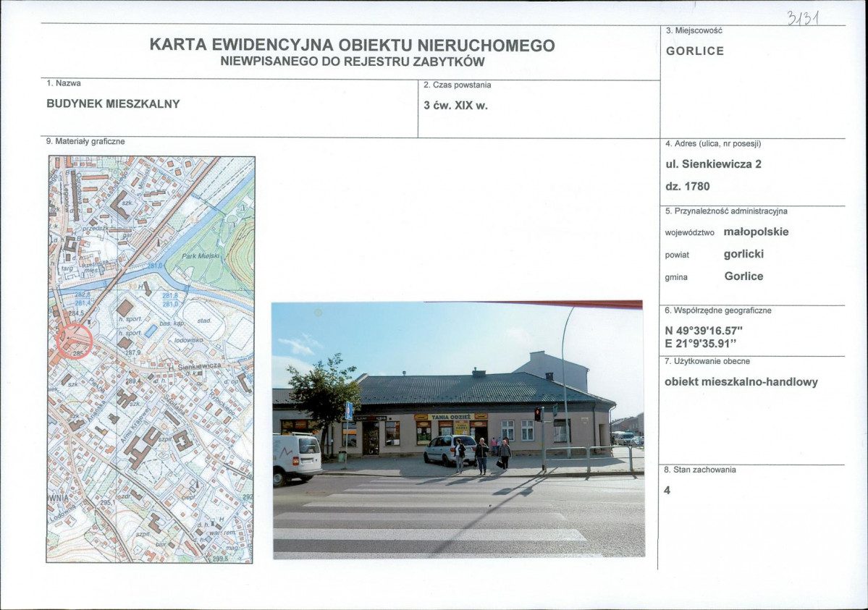Screen dimensions: 868x610
Task: Click the red traffic light in photo
Action: (536, 413)
